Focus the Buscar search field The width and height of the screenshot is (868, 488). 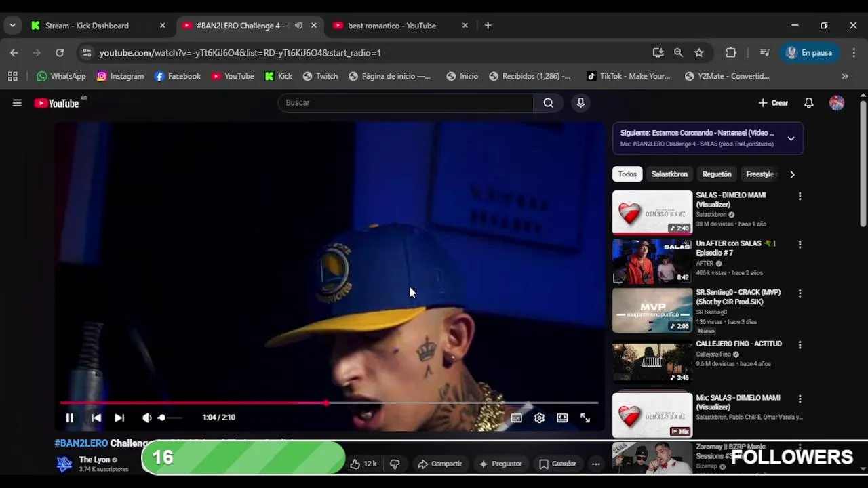(406, 102)
